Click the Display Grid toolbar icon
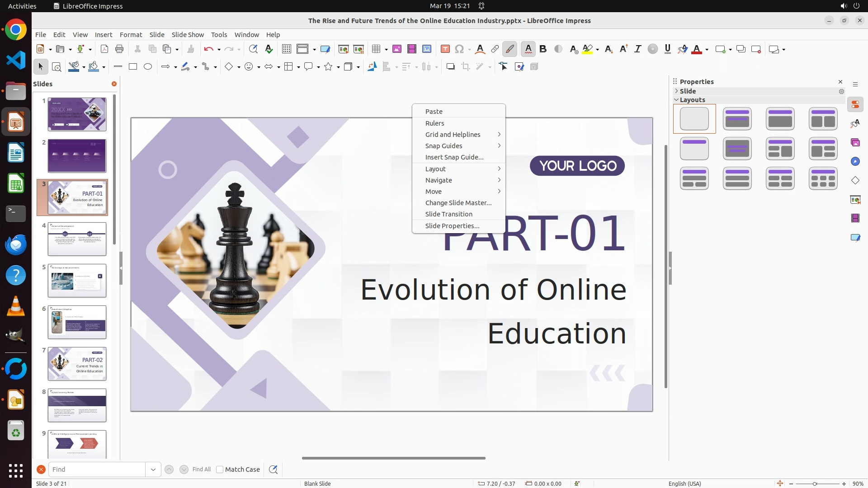 [286, 49]
